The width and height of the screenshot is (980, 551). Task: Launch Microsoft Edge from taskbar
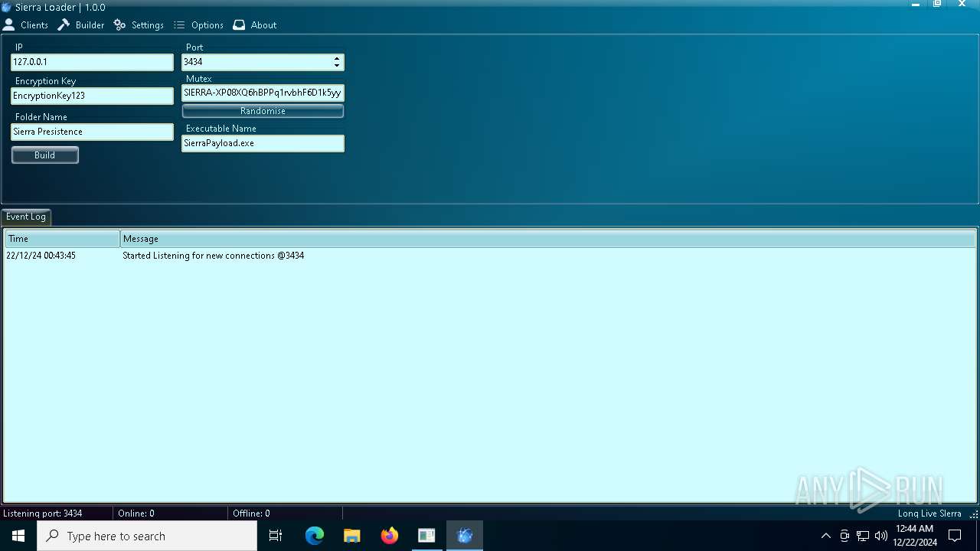(x=315, y=536)
